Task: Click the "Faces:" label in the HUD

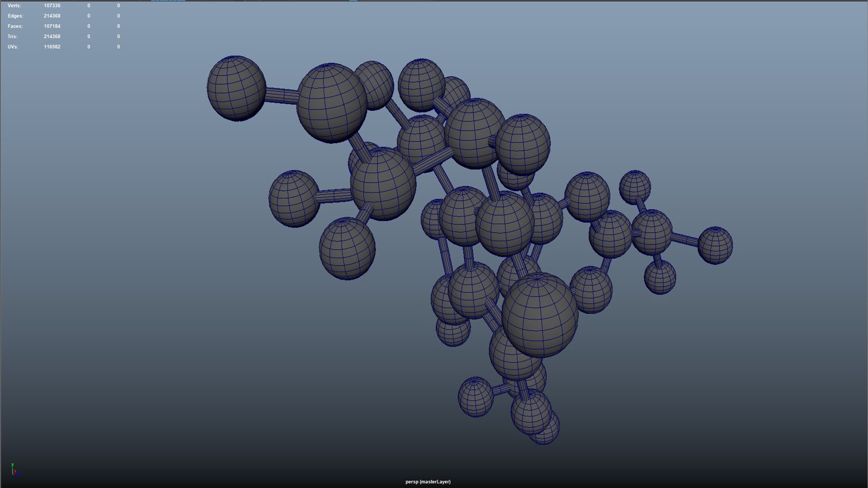Action: point(15,26)
